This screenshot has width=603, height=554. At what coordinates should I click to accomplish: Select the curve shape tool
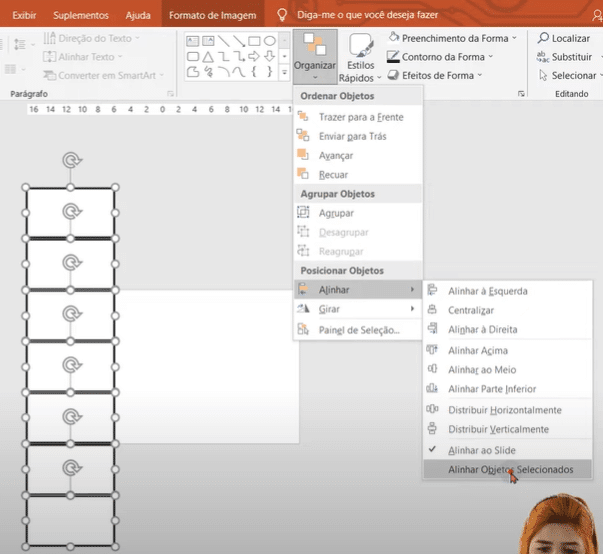point(239,72)
